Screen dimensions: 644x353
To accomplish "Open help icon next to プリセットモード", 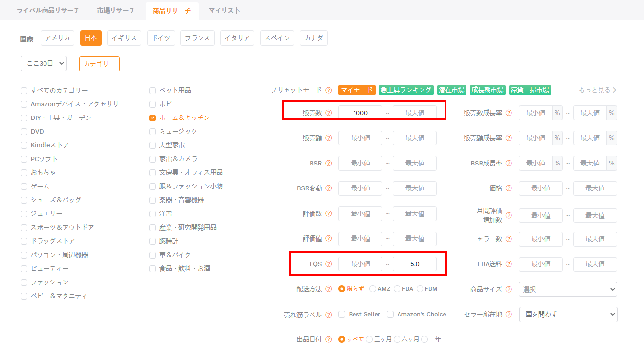I will 329,90.
